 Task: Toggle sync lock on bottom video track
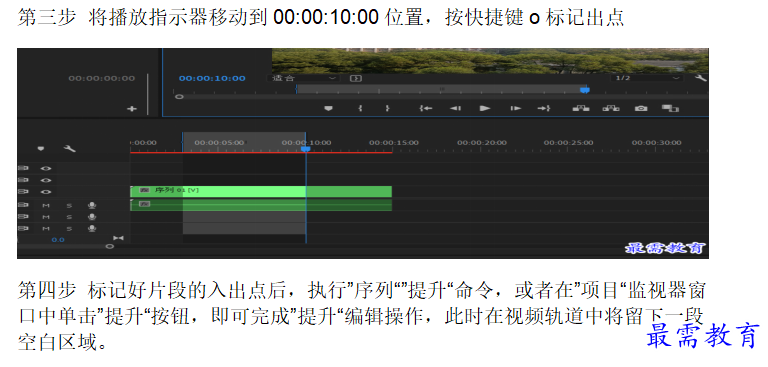(23, 192)
